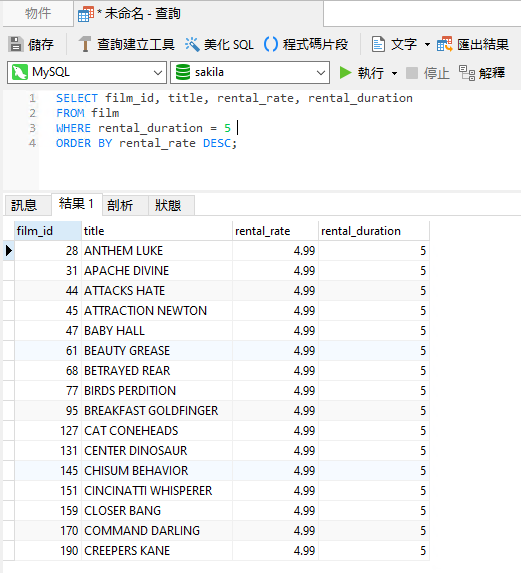Open the Code Snippet (程式碼片段) parentheses icon
Image resolution: width=521 pixels, height=573 pixels.
[x=271, y=45]
